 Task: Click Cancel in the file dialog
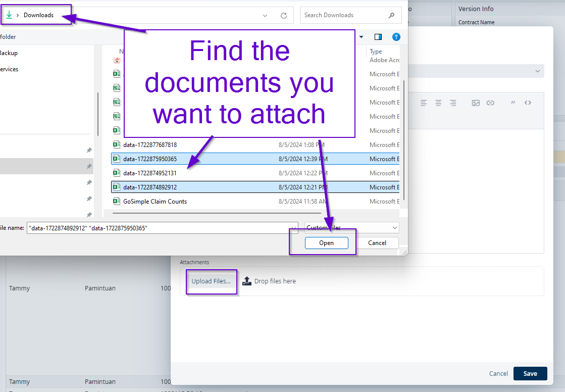pos(377,243)
